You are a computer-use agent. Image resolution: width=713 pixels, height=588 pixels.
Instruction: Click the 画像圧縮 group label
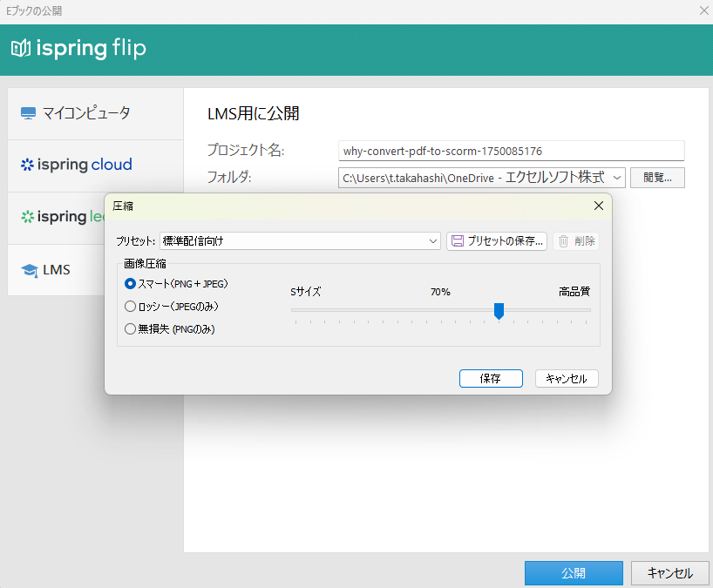(x=145, y=264)
